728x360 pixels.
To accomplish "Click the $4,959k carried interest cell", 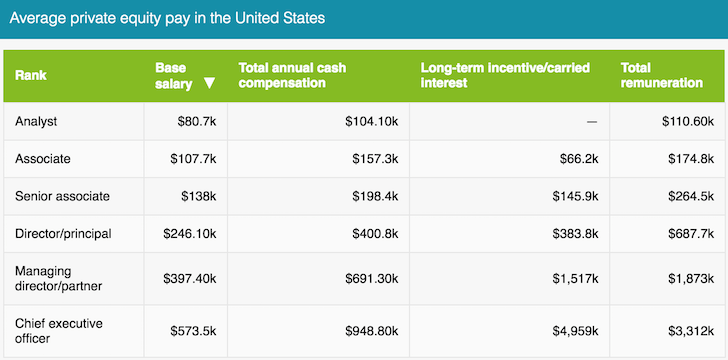I will [x=509, y=331].
